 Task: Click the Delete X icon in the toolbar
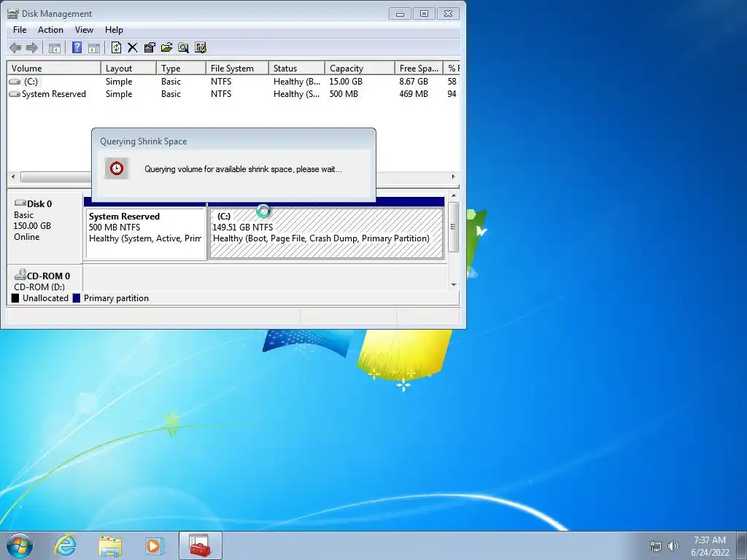133,47
